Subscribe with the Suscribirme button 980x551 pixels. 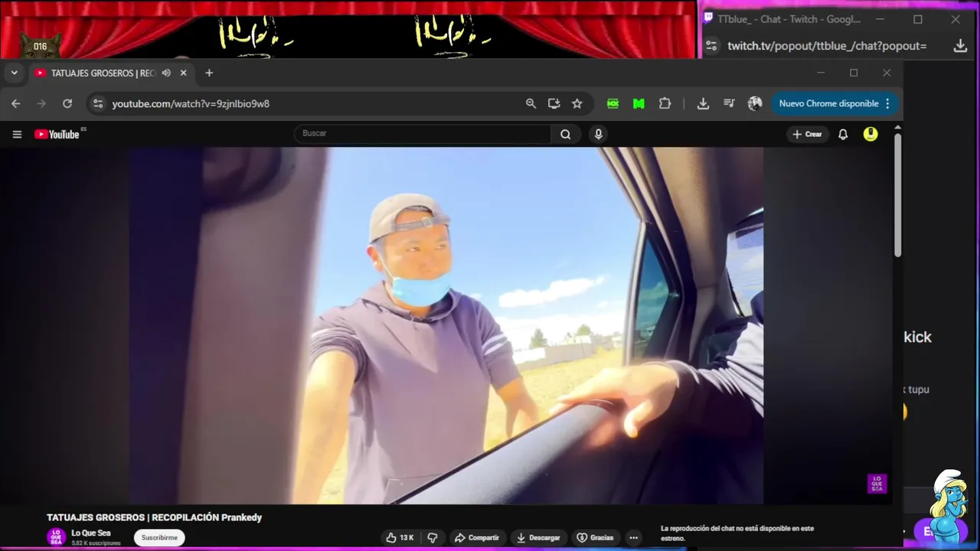(159, 537)
